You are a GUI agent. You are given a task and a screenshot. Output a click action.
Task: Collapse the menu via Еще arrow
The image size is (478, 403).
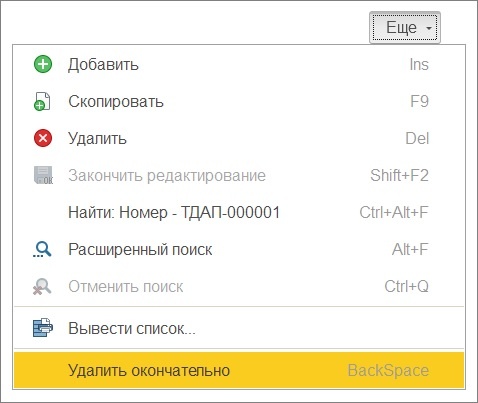point(429,28)
